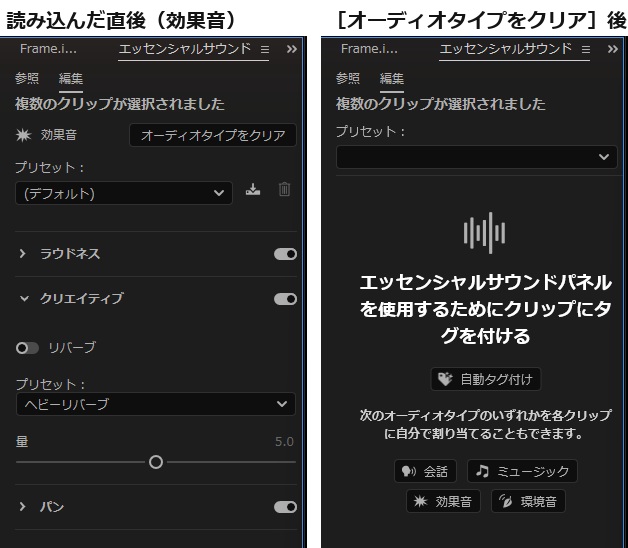This screenshot has width=628, height=548.
Task: Select エッセンシャルサウンド tab in left panel
Action: 185,49
